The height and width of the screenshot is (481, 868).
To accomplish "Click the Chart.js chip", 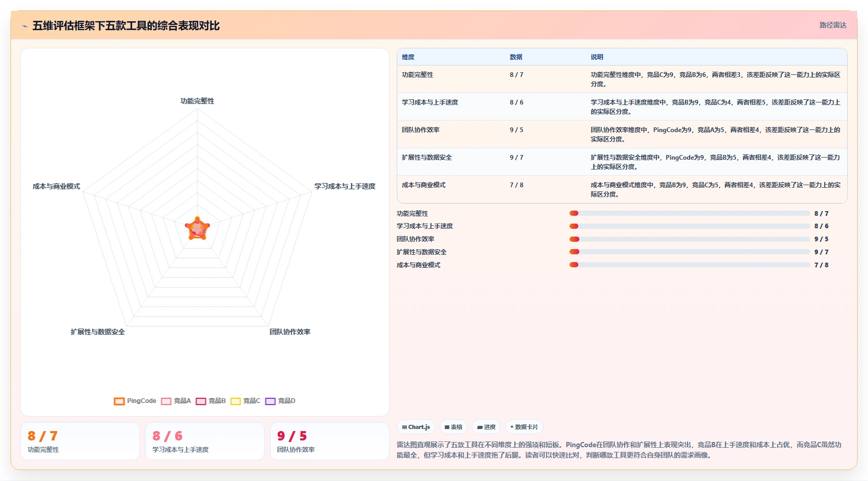I will (416, 427).
